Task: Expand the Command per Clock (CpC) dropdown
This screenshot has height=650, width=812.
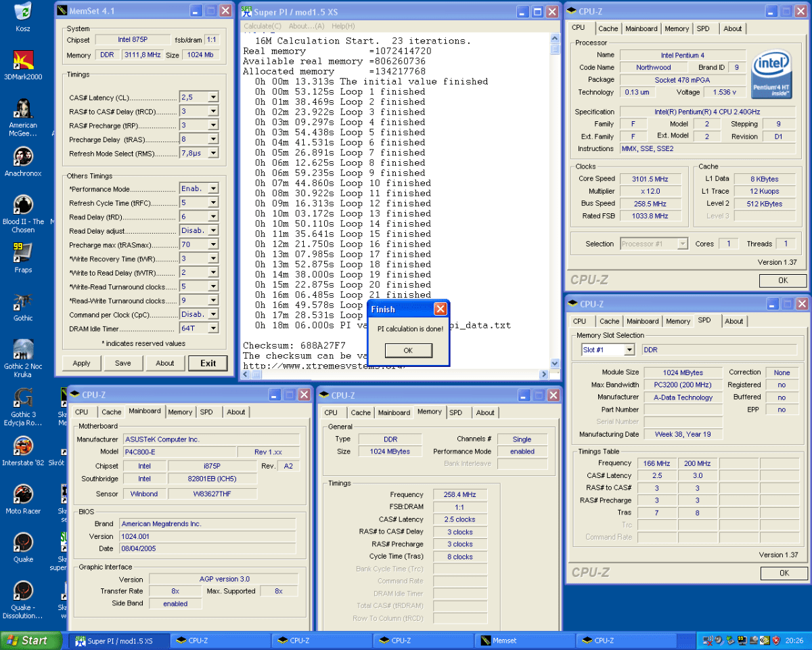Action: pos(213,314)
